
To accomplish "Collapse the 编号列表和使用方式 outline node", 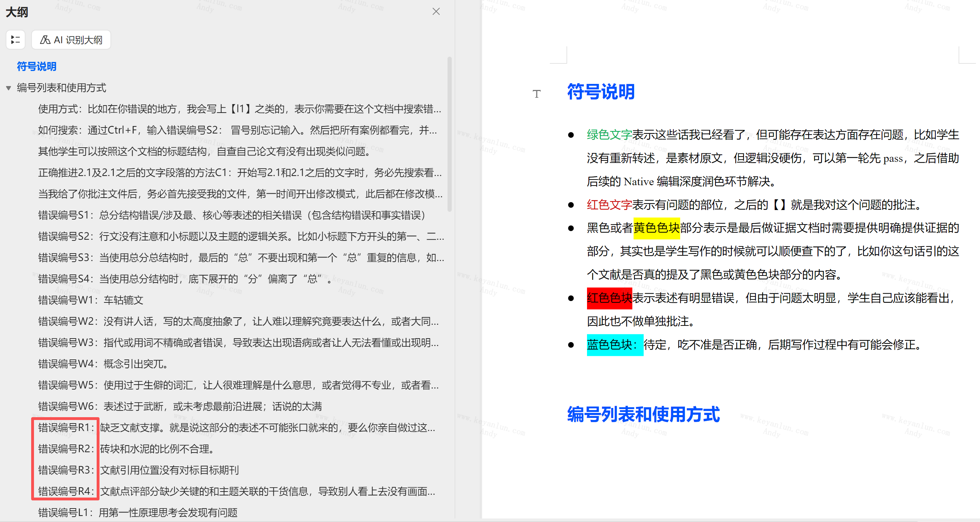I will pyautogui.click(x=8, y=88).
